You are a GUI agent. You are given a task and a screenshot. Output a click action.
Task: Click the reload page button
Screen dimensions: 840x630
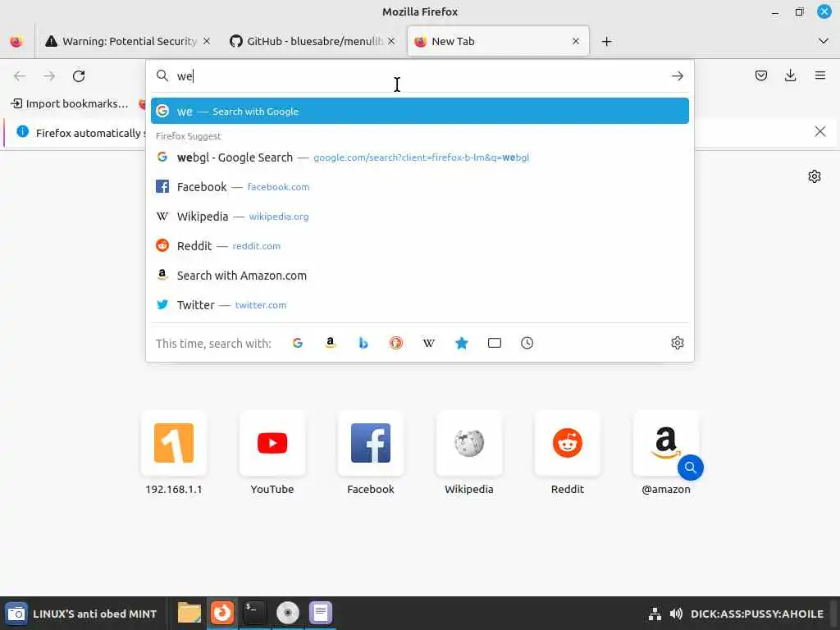79,76
